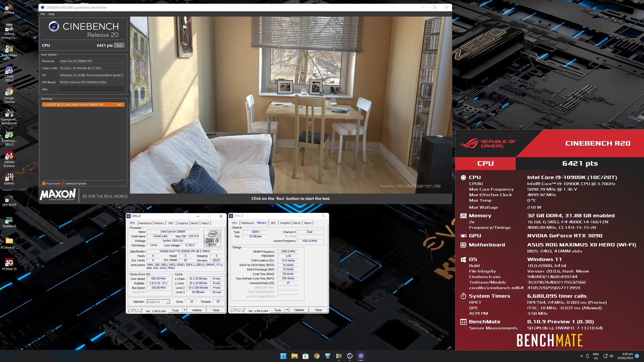Open the ENG US language switcher
Image resolution: width=644 pixels, height=362 pixels.
[x=596, y=356]
